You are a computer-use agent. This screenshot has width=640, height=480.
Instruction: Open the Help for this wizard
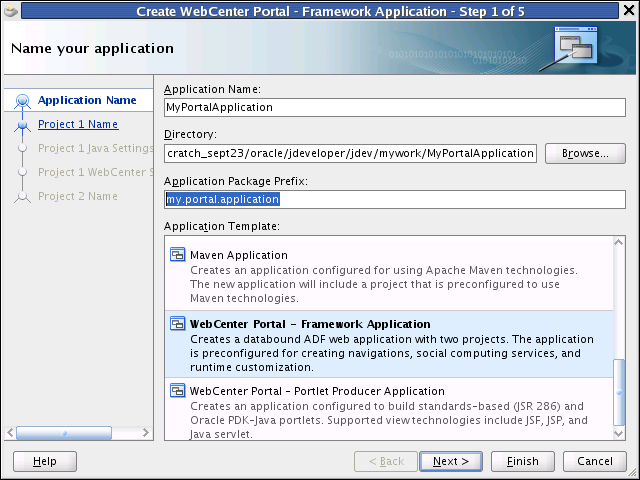coord(45,461)
